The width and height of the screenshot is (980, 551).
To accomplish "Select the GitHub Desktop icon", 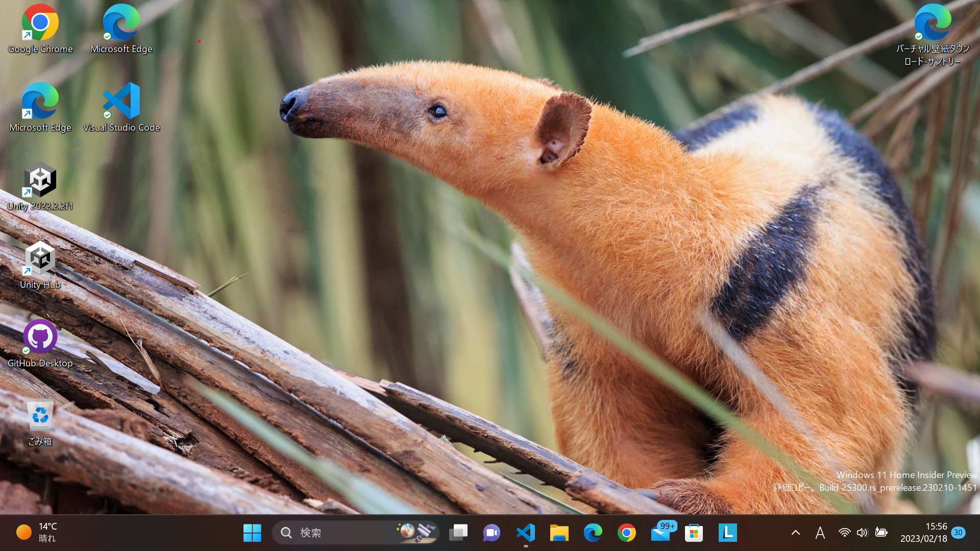I will [x=40, y=343].
